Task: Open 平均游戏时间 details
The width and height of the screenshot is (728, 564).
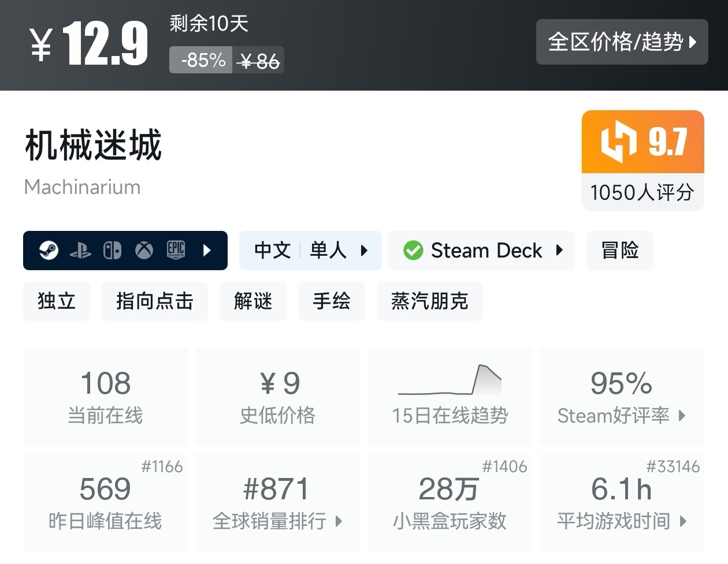Action: 622,502
